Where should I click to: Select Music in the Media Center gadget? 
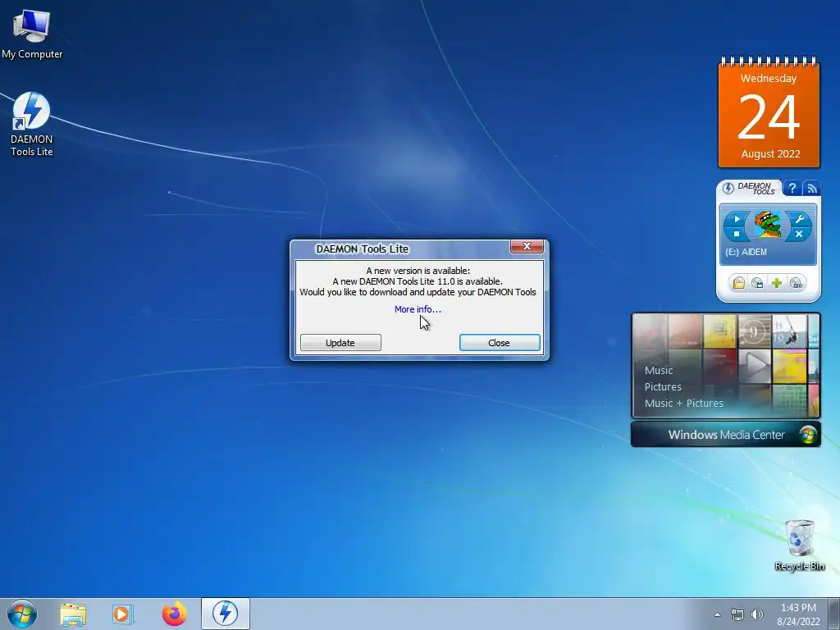(x=659, y=370)
